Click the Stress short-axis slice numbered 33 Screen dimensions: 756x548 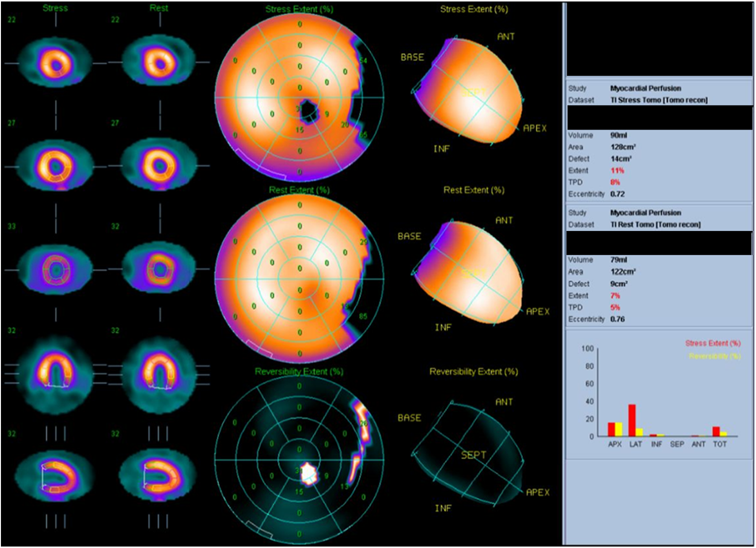pos(56,270)
